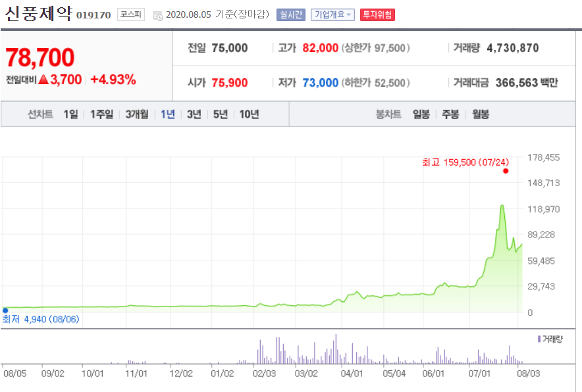
Task: Click the 봉차트 label
Action: [x=388, y=114]
